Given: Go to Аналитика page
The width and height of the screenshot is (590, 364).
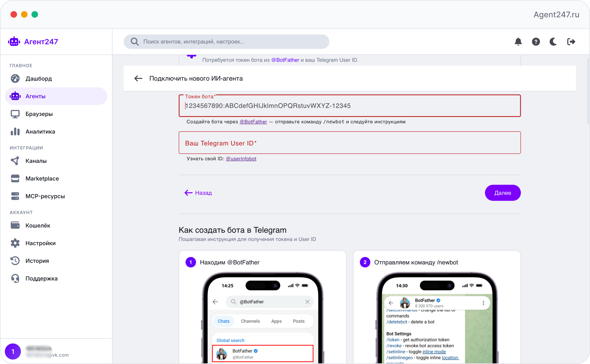Looking at the screenshot, I should coord(56,131).
